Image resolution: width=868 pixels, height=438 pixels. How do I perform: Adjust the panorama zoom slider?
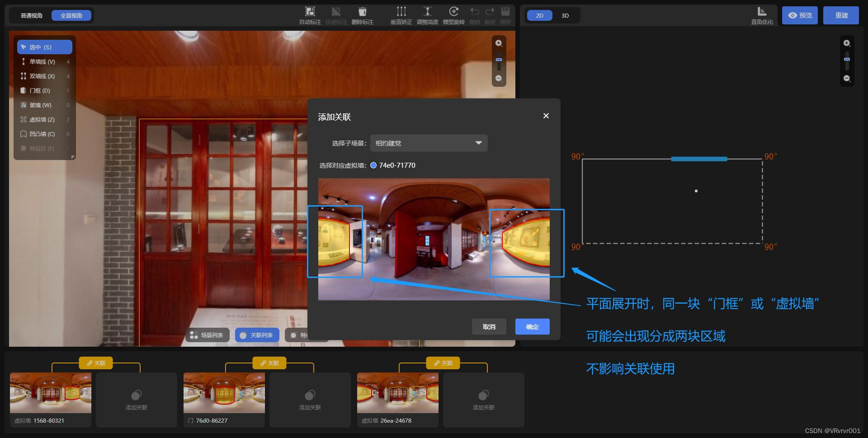coord(499,60)
